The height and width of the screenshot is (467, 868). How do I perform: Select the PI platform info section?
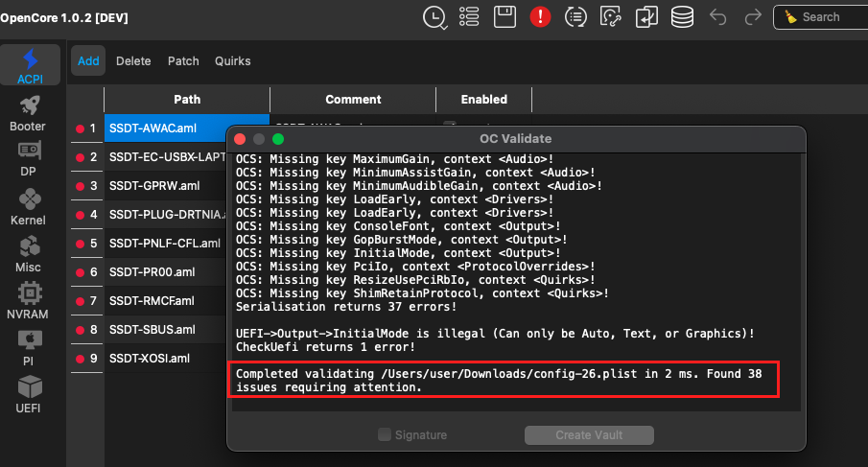coord(29,349)
